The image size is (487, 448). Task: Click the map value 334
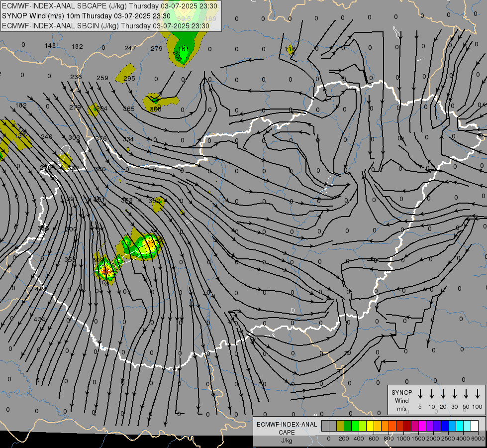point(128,139)
